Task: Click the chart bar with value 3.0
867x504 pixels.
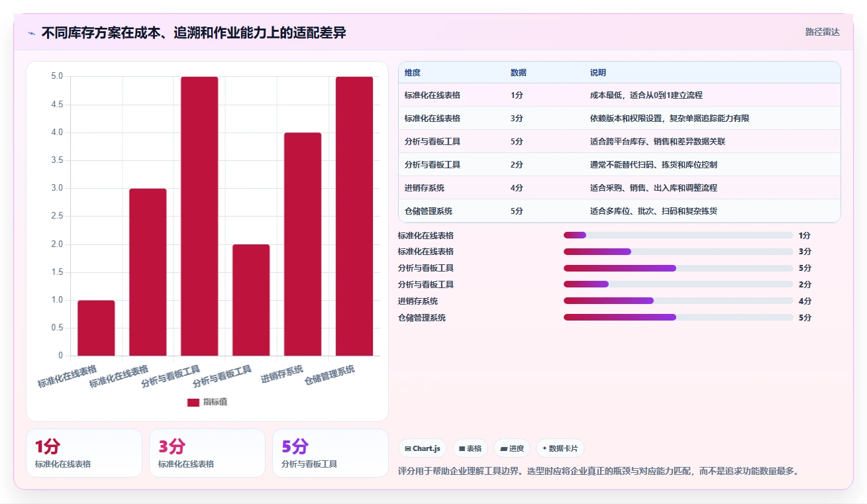Action: [148, 272]
